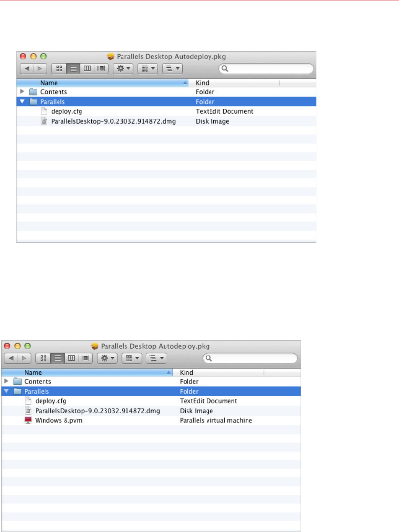Switch lower window to icon view
399x532 pixels.
click(43, 358)
